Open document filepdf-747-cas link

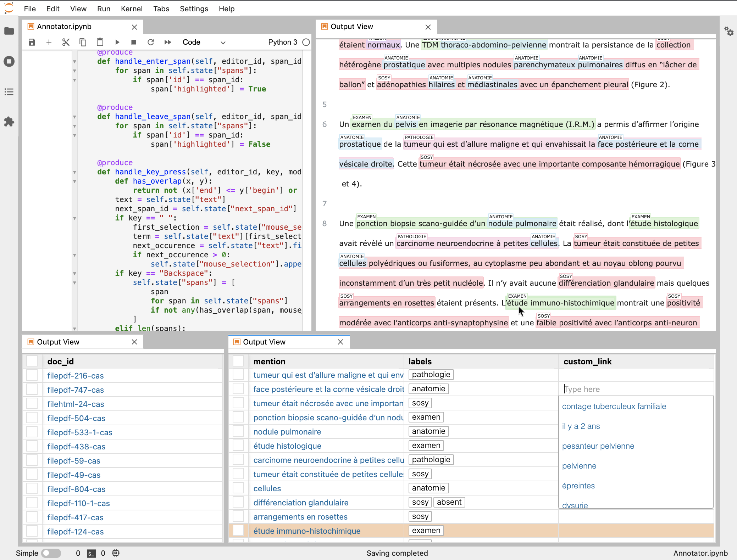pos(76,390)
